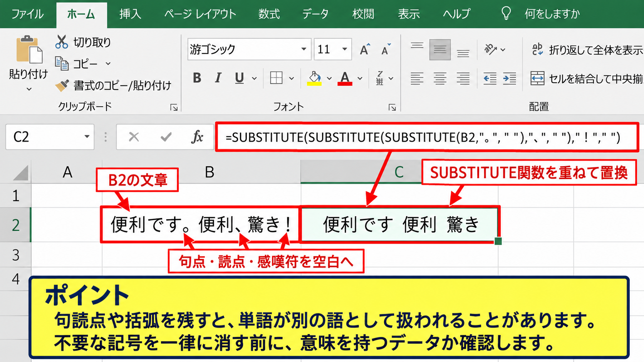Toggle Bold formatting
Screen dimensions: 644x362
(x=197, y=78)
